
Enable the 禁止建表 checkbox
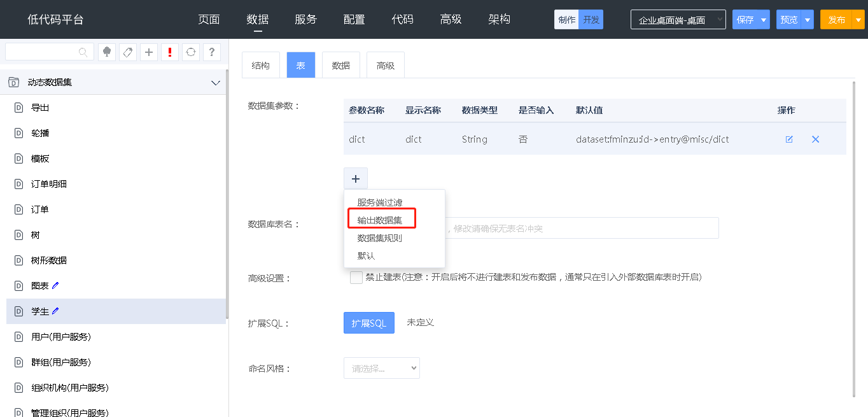pos(356,278)
